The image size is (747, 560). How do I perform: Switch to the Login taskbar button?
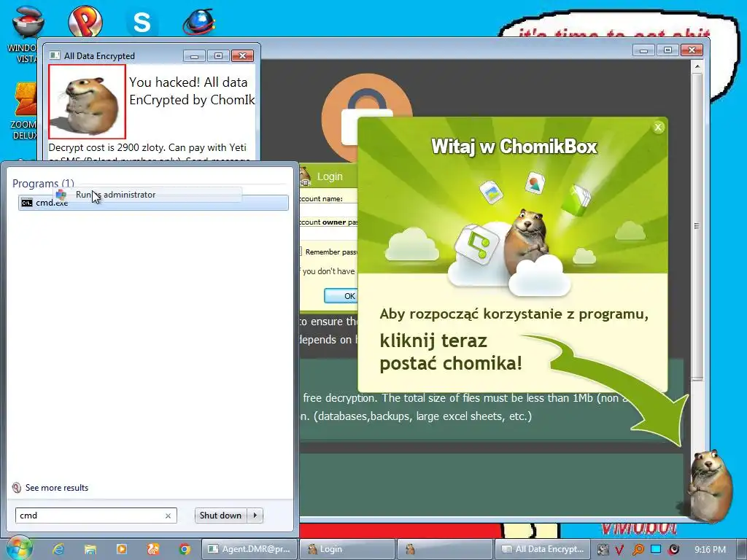click(348, 549)
